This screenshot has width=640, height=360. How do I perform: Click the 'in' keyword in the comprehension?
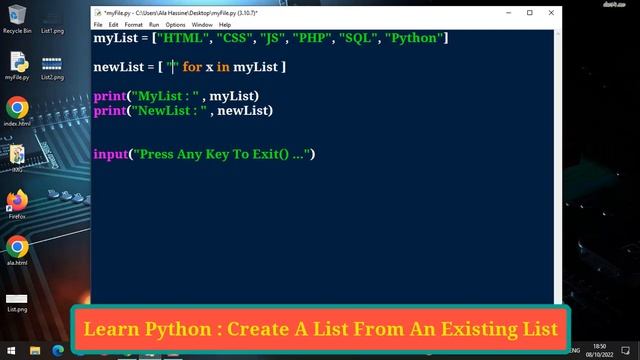click(x=223, y=67)
